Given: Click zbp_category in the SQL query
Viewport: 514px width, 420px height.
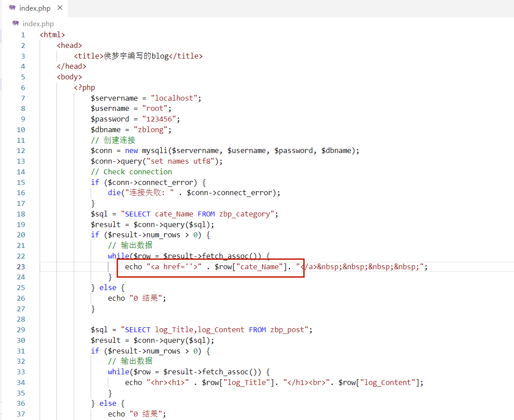Looking at the screenshot, I should coord(245,214).
